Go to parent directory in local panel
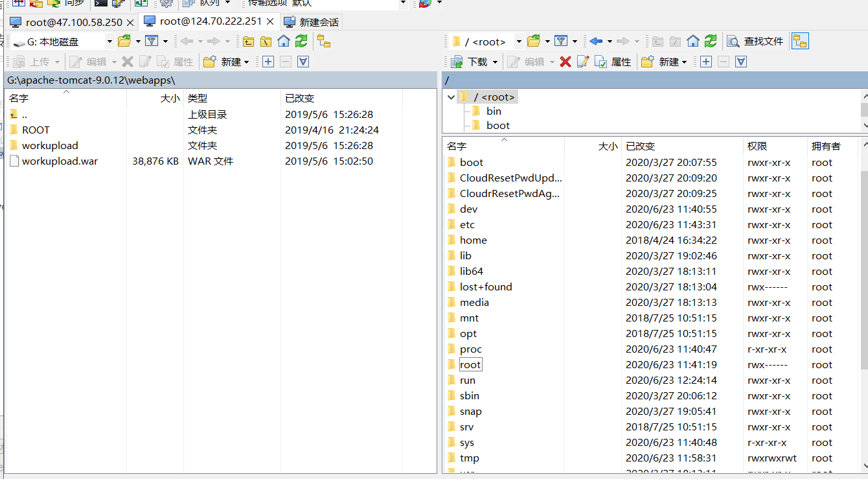The image size is (868, 479). pyautogui.click(x=249, y=41)
